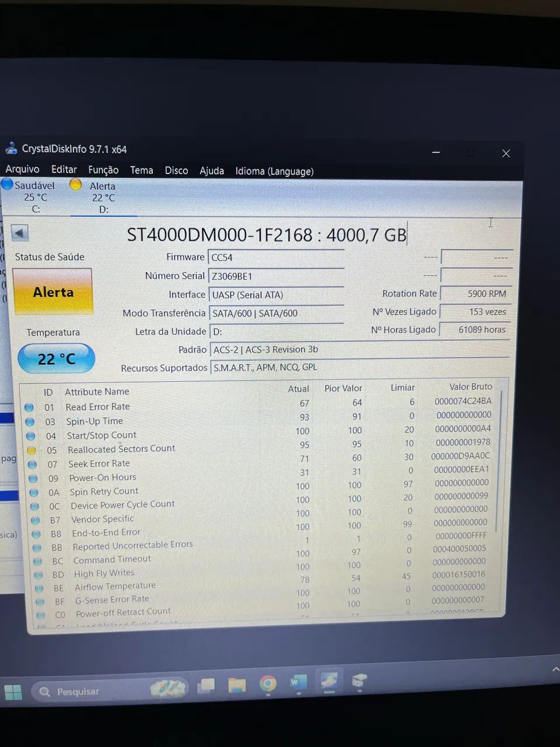The width and height of the screenshot is (560, 747).
Task: Click the Firmware field showing CC54
Action: point(276,257)
